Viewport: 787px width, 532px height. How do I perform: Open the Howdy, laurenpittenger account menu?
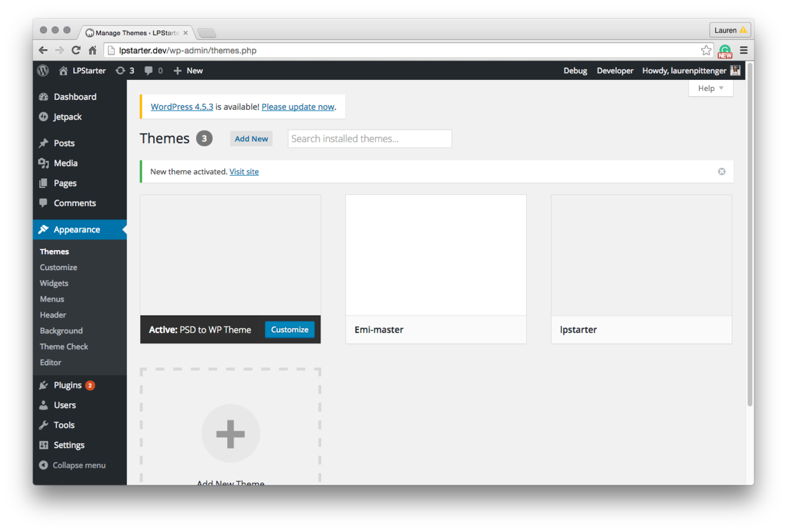coord(691,70)
